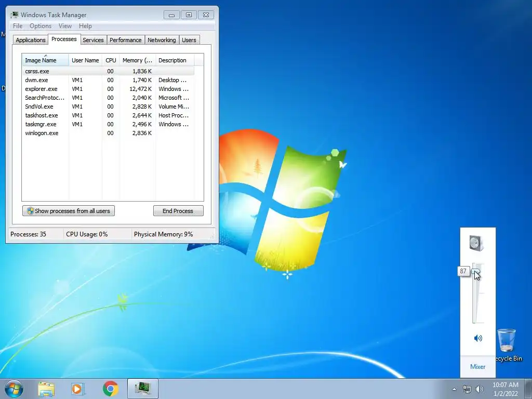The width and height of the screenshot is (532, 399).
Task: Select the Processes tab
Action: click(64, 39)
